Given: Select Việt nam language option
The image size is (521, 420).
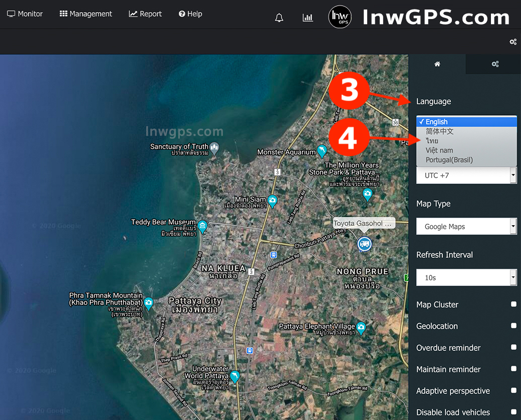Looking at the screenshot, I should [439, 150].
